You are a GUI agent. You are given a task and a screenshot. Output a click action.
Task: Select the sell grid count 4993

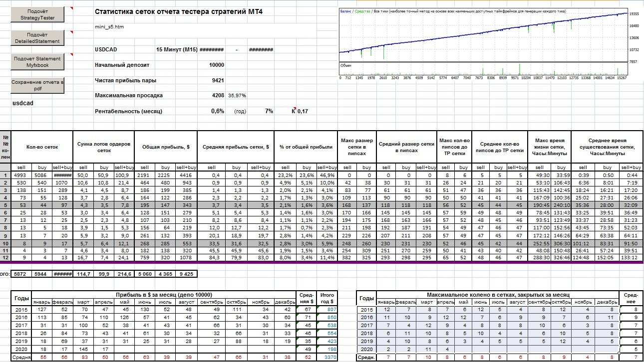pyautogui.click(x=21, y=176)
